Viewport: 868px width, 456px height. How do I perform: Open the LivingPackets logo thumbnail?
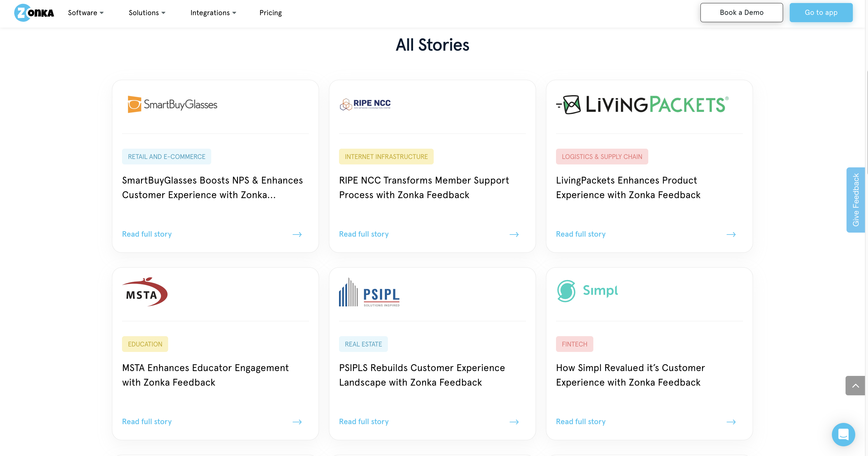pos(642,104)
